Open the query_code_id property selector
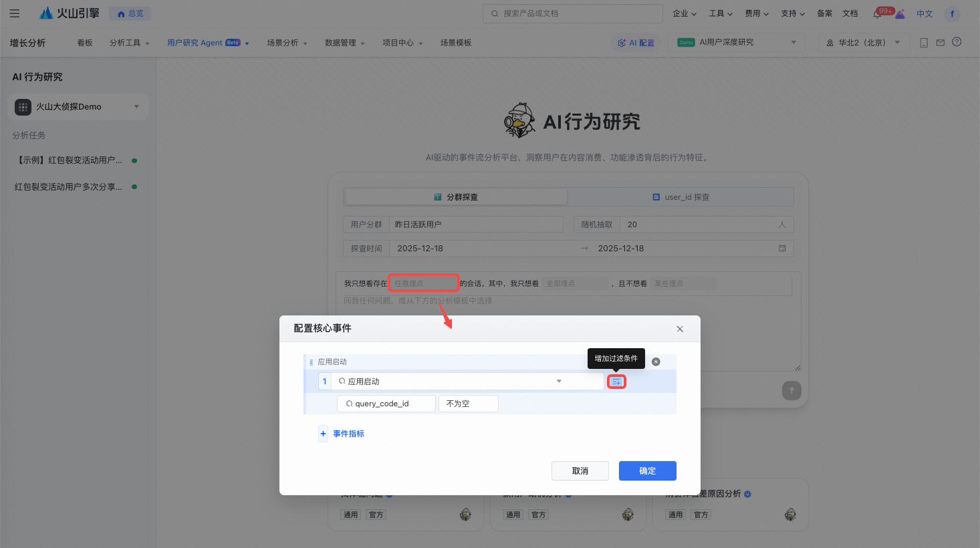980x548 pixels. coord(386,404)
